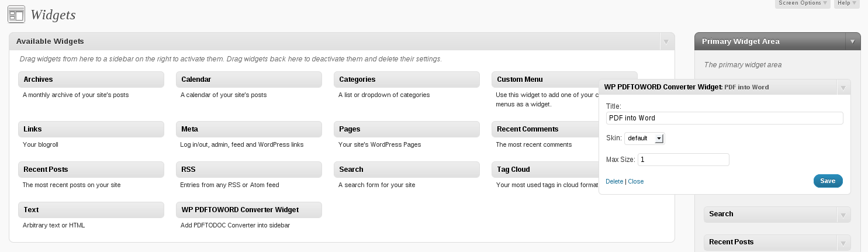Select the available WP PDFTOWORD Converter Widget
The width and height of the screenshot is (868, 252).
pos(249,210)
